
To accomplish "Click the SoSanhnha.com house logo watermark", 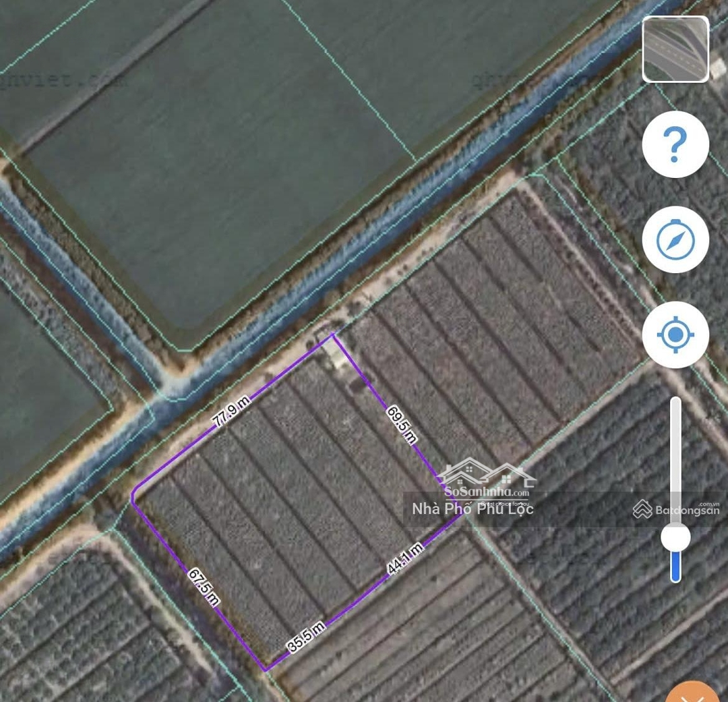I will pyautogui.click(x=486, y=481).
